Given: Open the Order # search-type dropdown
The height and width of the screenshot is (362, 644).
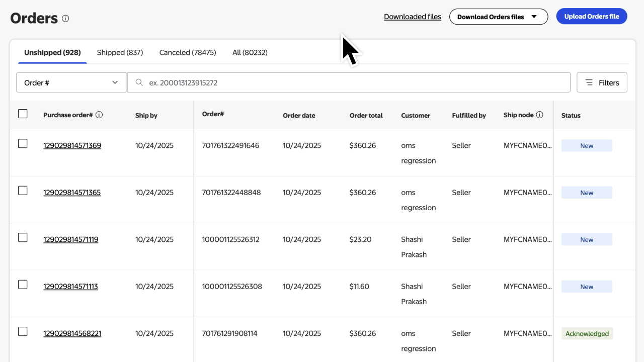Looking at the screenshot, I should pyautogui.click(x=71, y=82).
